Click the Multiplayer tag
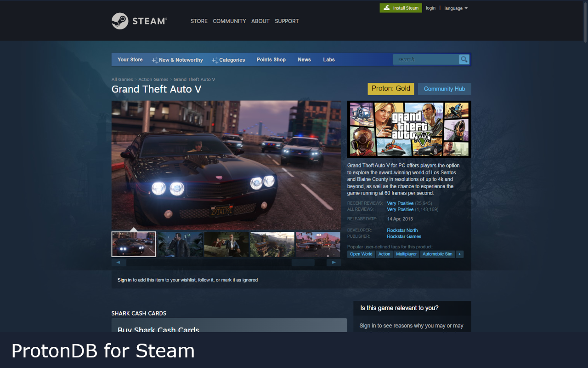 click(407, 254)
